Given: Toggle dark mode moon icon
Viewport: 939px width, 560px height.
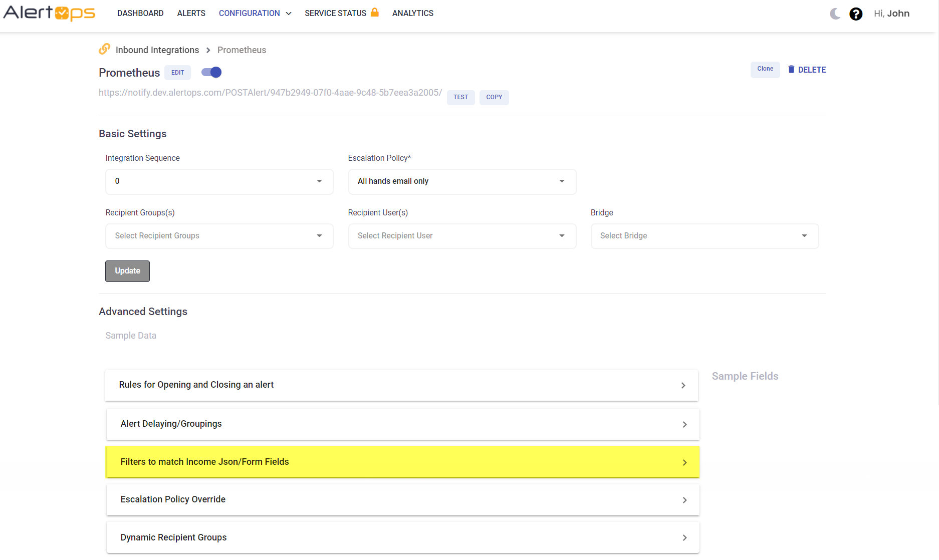Looking at the screenshot, I should tap(835, 14).
